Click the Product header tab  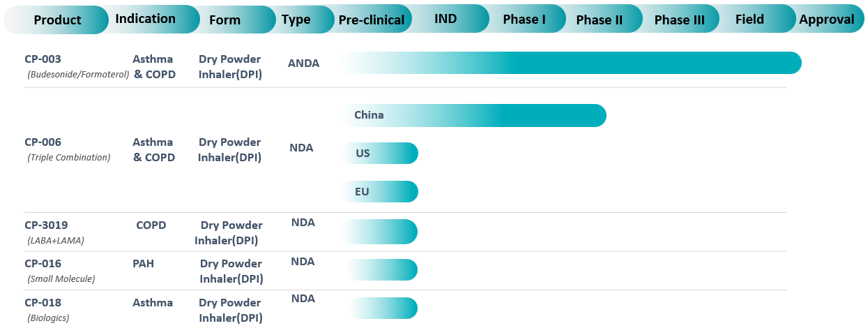pos(57,20)
